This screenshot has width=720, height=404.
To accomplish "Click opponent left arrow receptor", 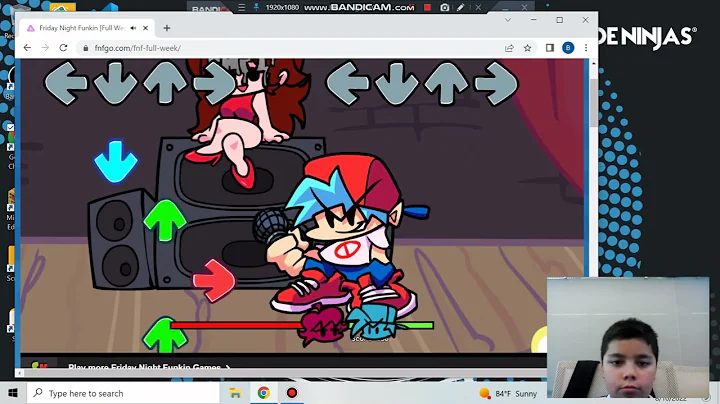I will (x=66, y=83).
